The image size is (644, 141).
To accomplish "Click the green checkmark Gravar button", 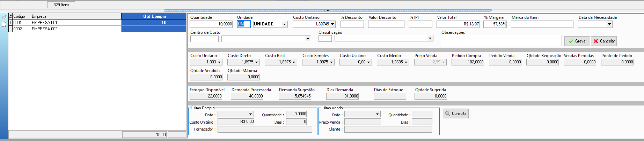I will (x=577, y=41).
